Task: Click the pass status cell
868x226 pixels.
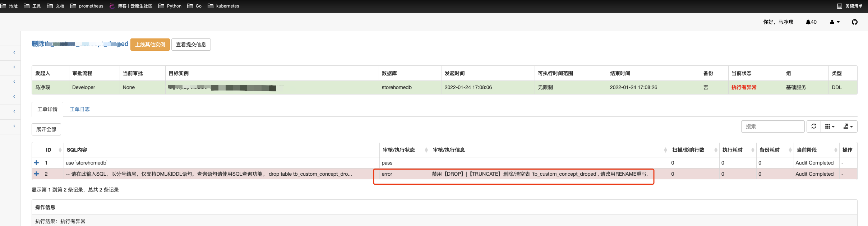Action: coord(405,163)
